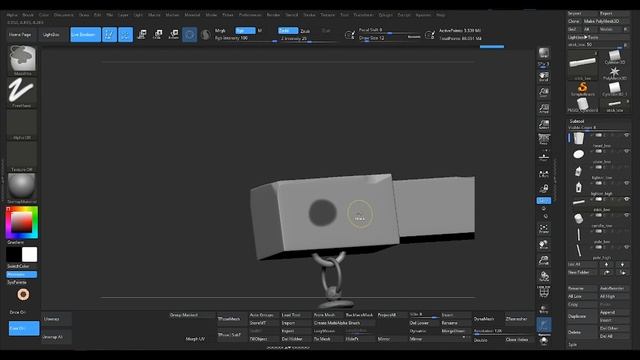This screenshot has width=640, height=360.
Task: Toggle the Zadd button
Action: coord(288,31)
